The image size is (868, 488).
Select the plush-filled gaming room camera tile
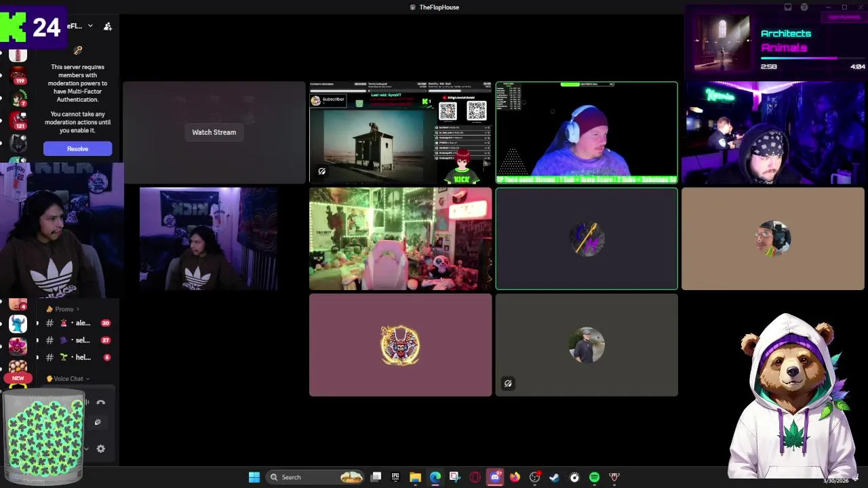(400, 239)
